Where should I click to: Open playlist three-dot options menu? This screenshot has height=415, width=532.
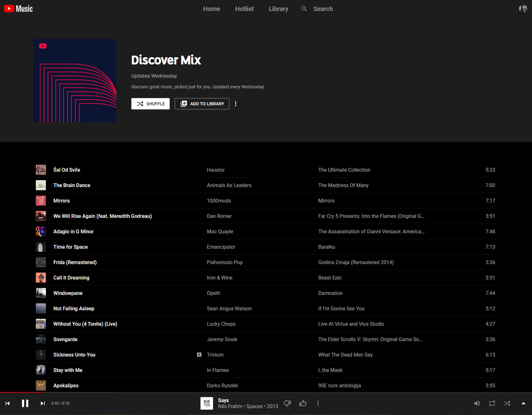click(236, 104)
